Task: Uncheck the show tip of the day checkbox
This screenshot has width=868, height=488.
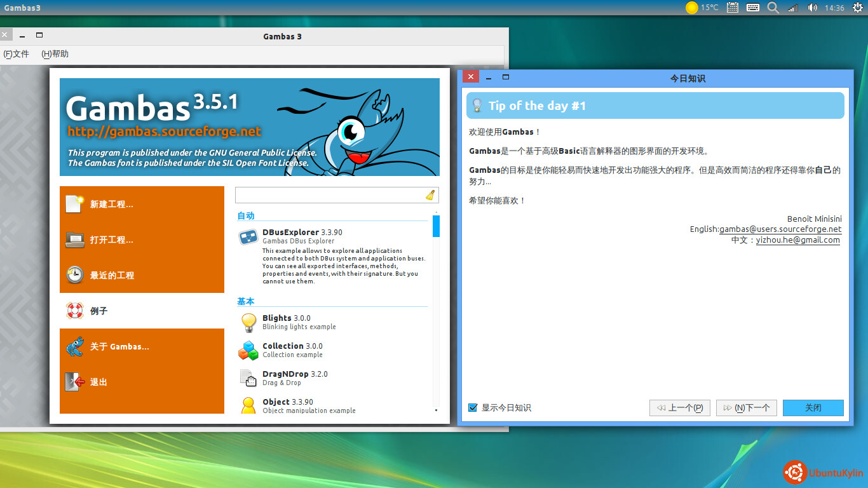Action: point(473,408)
